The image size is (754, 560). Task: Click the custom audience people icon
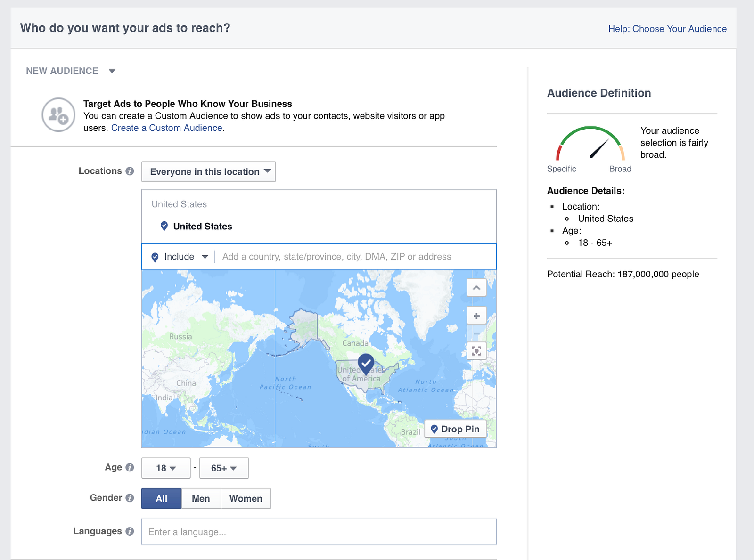click(x=58, y=115)
